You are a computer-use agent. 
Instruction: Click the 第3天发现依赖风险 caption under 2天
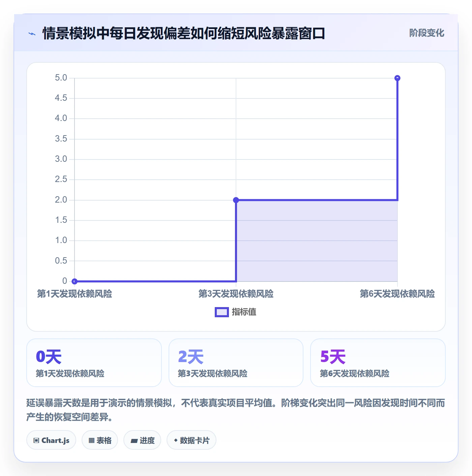click(213, 374)
